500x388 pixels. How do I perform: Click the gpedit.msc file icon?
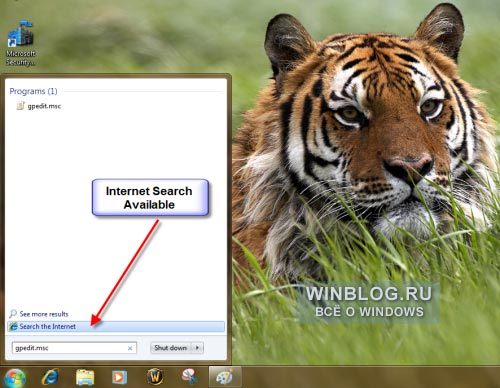(21, 106)
